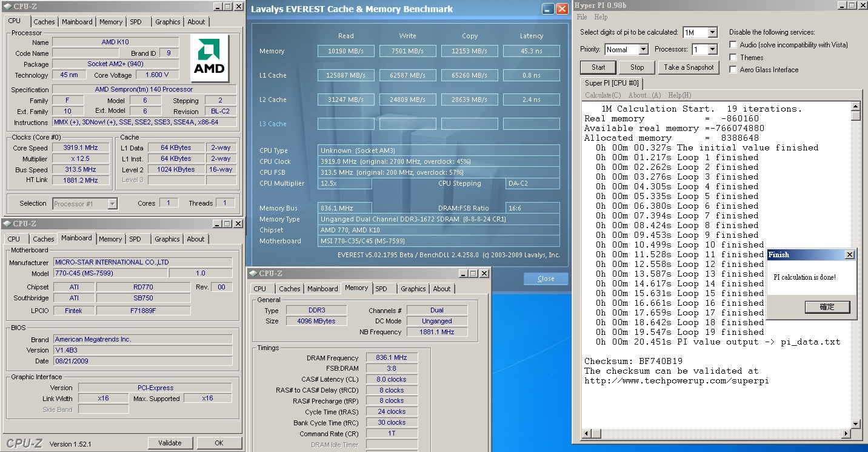Maximize the Hyper PI window
This screenshot has height=452, width=868.
pyautogui.click(x=852, y=5)
